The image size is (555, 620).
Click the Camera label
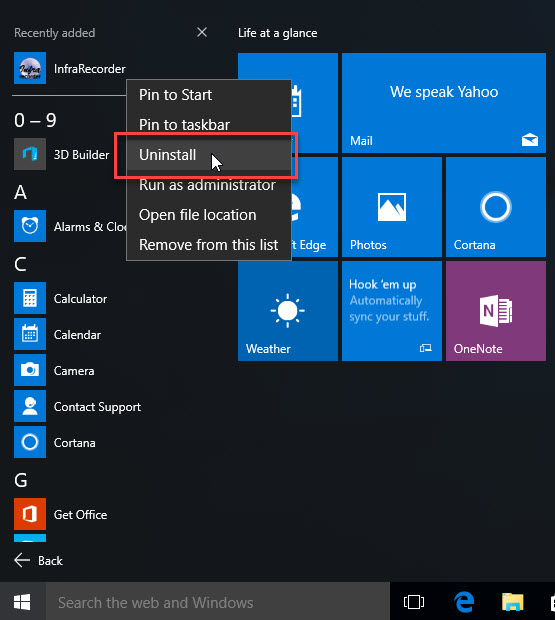pos(74,371)
